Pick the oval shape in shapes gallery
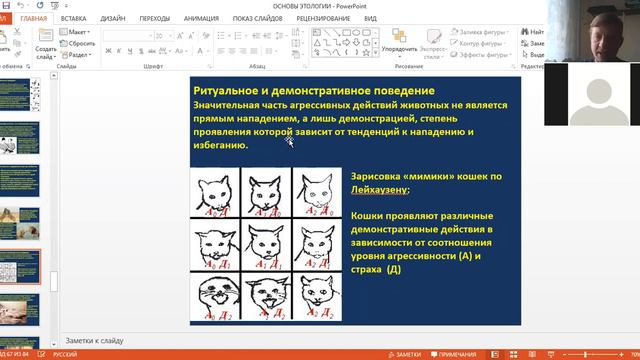This screenshot has width=640, height=360. 356,33
